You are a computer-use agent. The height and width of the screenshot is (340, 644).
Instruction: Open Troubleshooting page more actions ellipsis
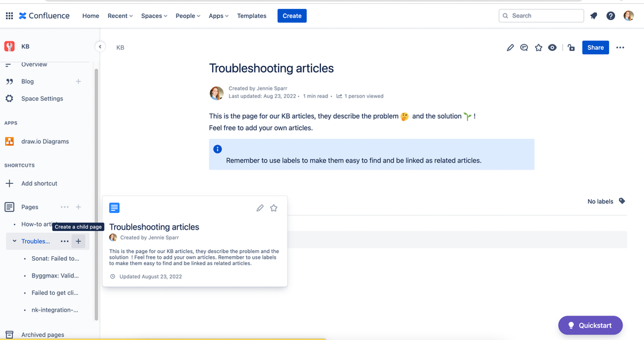[64, 241]
